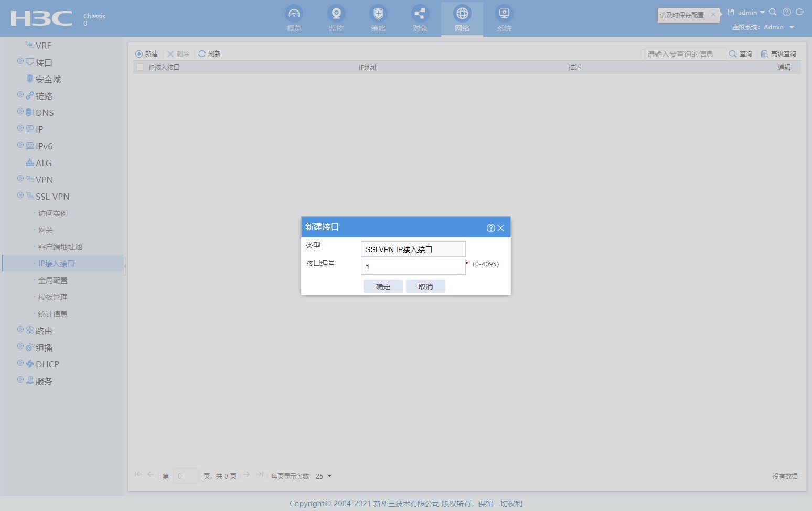Viewport: 812px width, 511px height.
Task: Close the 新建接口 dialog
Action: (x=501, y=228)
